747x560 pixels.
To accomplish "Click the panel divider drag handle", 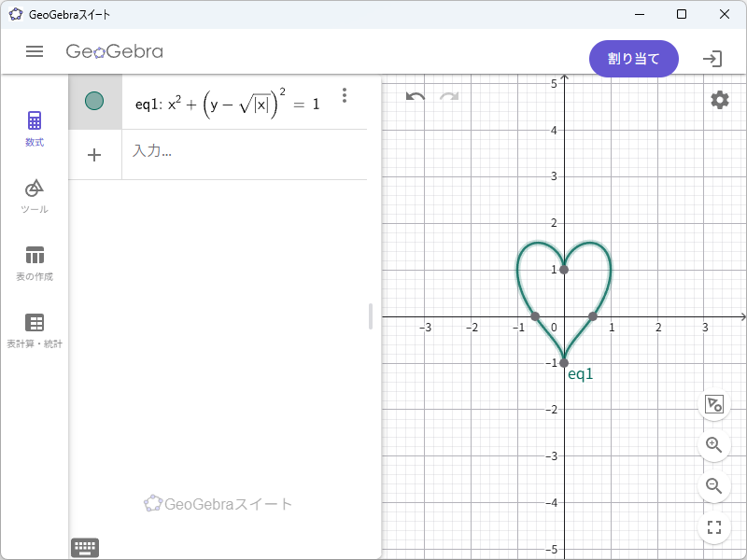I will click(371, 316).
